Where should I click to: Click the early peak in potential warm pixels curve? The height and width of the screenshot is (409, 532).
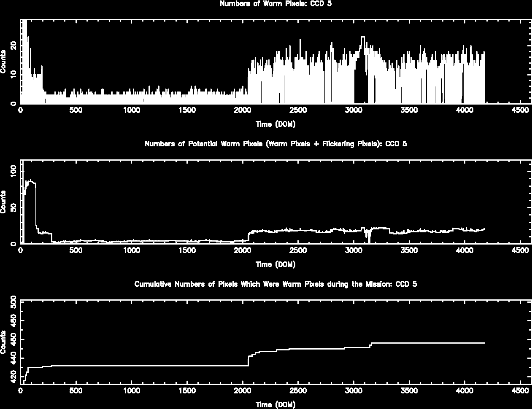click(x=30, y=180)
